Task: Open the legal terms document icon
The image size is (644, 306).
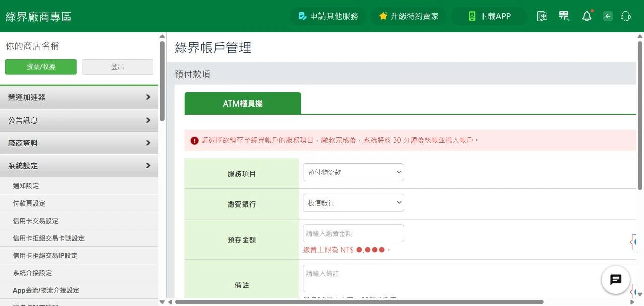Action: click(542, 16)
